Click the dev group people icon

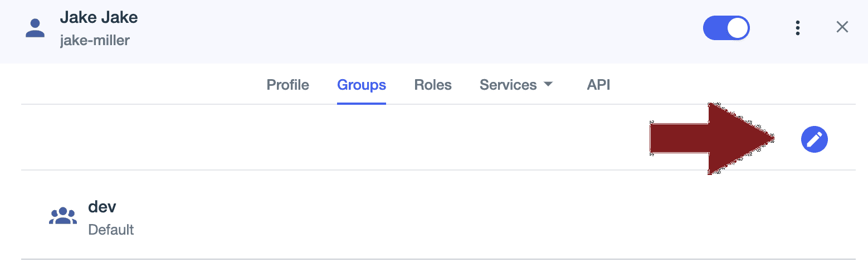[62, 216]
